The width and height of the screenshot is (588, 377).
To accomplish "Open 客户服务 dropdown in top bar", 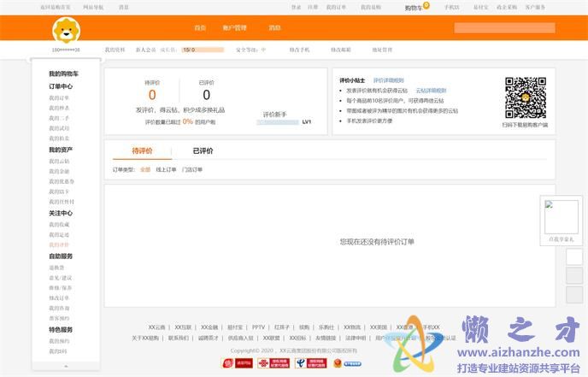I will [535, 7].
